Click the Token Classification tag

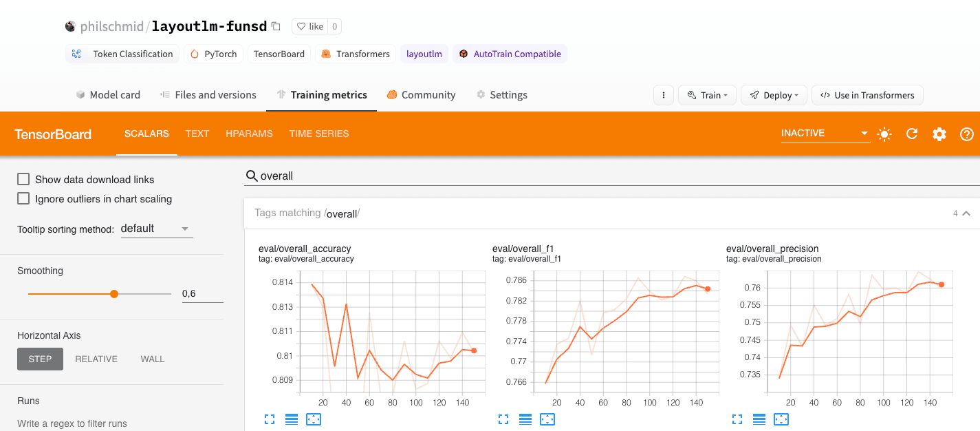click(x=122, y=54)
